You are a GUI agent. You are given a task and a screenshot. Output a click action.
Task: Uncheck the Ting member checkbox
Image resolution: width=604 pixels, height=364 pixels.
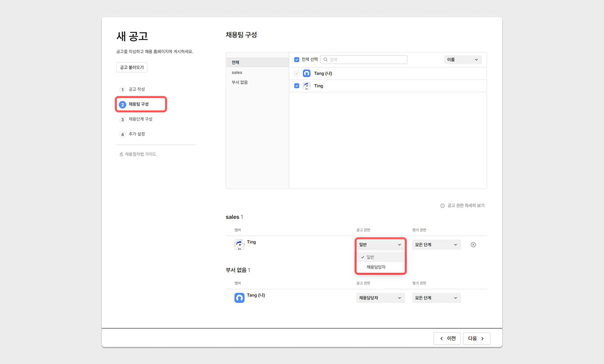pos(297,86)
